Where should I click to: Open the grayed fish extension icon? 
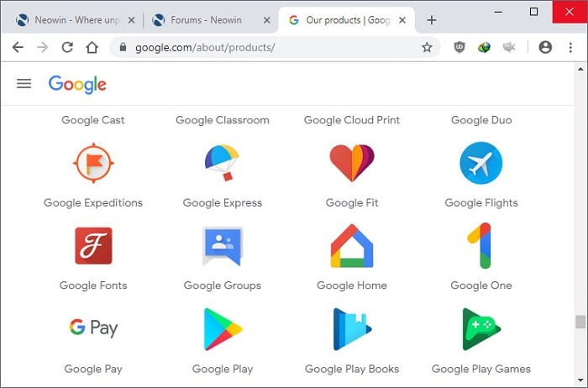coord(509,47)
